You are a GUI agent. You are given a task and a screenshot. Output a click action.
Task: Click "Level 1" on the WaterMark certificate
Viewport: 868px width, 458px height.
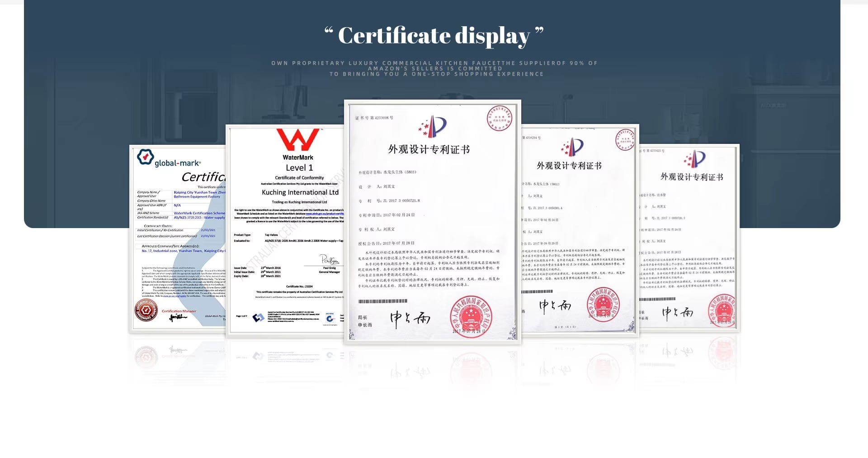[x=299, y=167]
